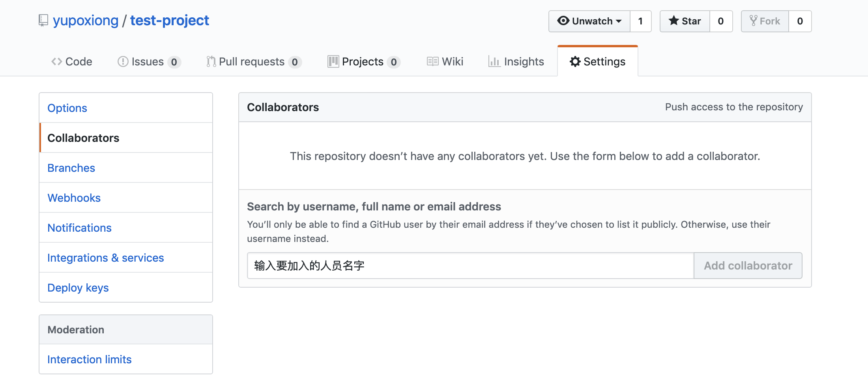Click the forks count beside Fork

(x=800, y=21)
